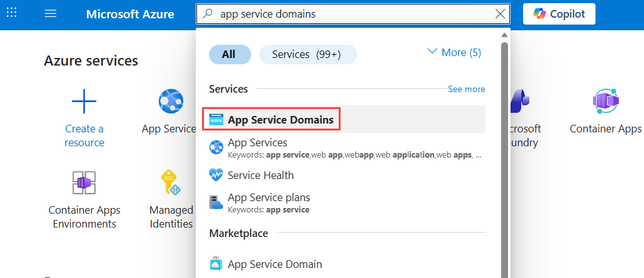Open App Services search result

(347, 148)
